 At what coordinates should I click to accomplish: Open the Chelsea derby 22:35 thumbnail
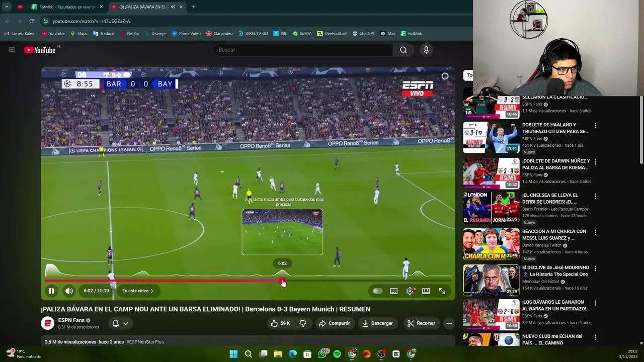[491, 208]
